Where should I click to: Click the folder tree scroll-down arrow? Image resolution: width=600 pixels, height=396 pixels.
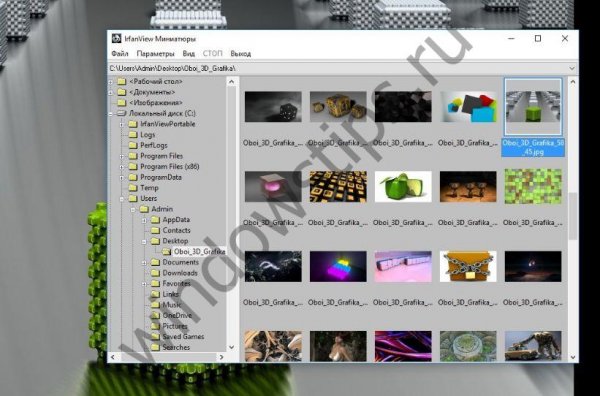(x=232, y=347)
